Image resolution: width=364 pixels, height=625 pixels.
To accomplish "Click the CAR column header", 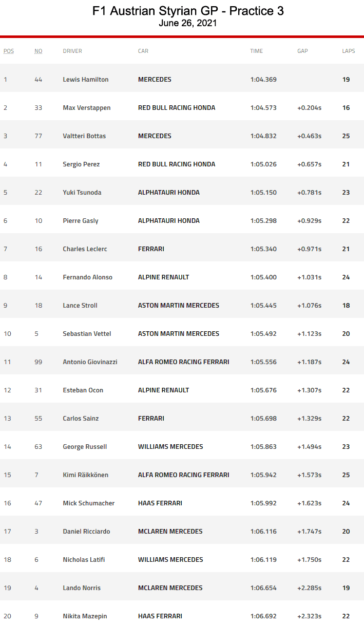I will 143,51.
